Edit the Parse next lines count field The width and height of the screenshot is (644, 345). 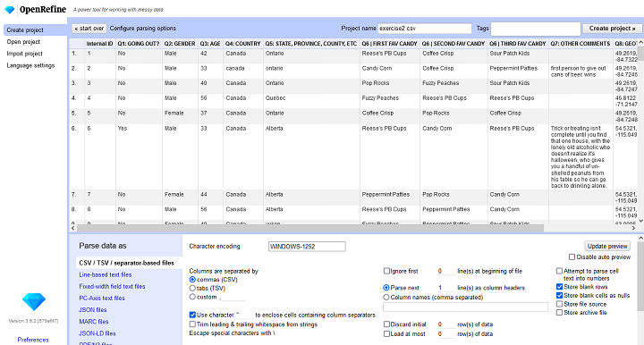coord(446,288)
